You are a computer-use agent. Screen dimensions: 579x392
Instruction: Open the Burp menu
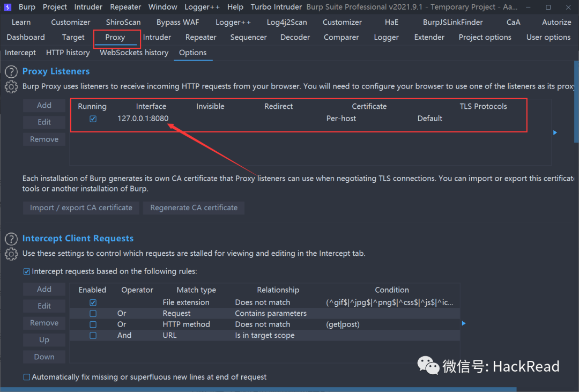pyautogui.click(x=27, y=7)
